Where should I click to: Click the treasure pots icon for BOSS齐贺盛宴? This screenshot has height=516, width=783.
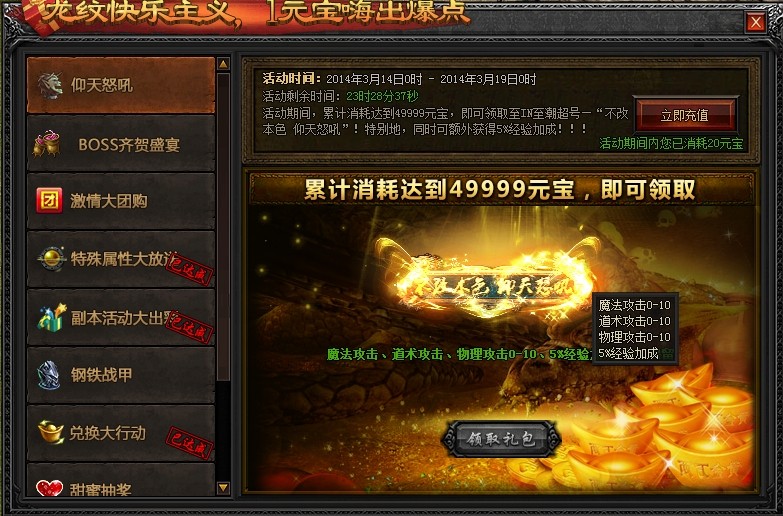(46, 143)
